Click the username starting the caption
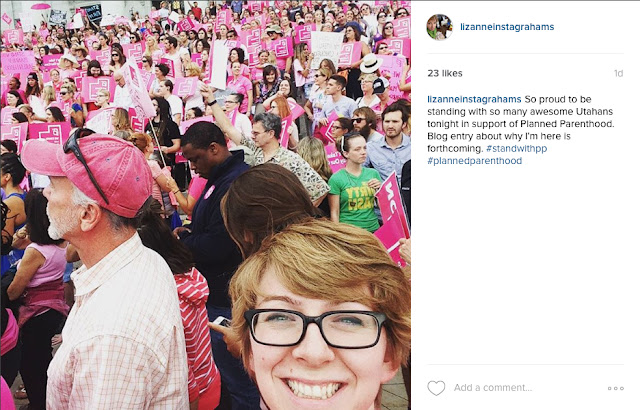The image size is (640, 410). (x=474, y=99)
